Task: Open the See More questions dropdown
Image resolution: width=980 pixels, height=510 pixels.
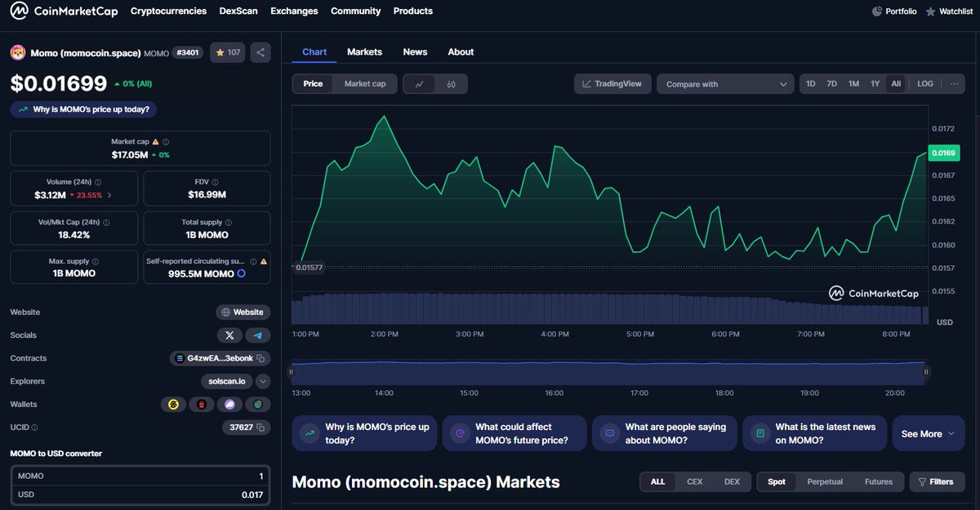Action: (x=928, y=433)
